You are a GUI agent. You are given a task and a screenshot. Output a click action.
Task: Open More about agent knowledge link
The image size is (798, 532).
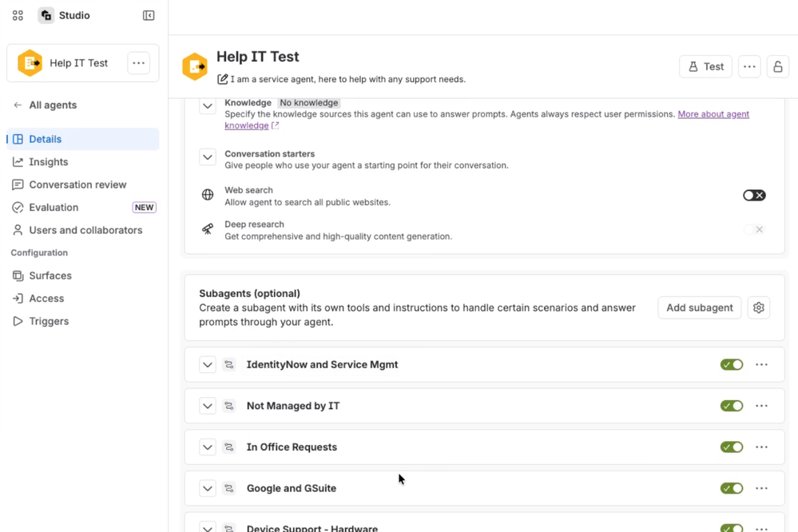click(x=713, y=114)
